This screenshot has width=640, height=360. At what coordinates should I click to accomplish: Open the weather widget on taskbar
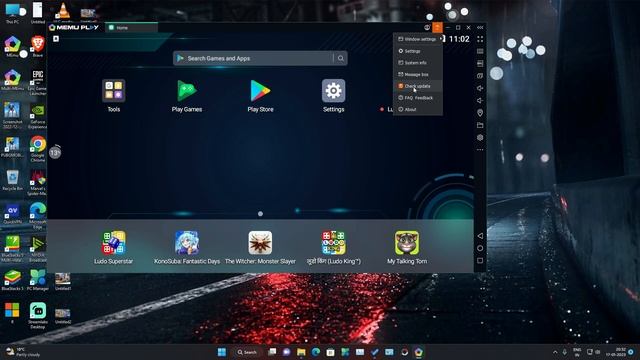tap(24, 352)
